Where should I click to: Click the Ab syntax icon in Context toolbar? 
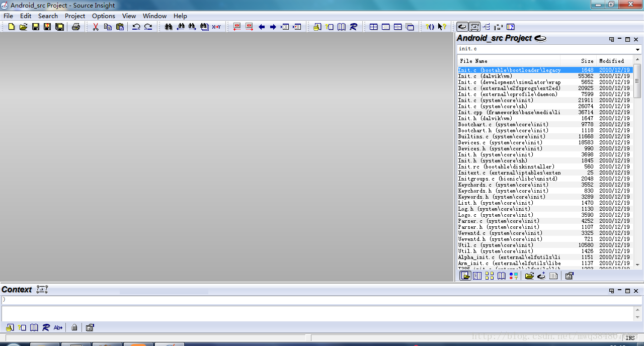click(x=58, y=327)
